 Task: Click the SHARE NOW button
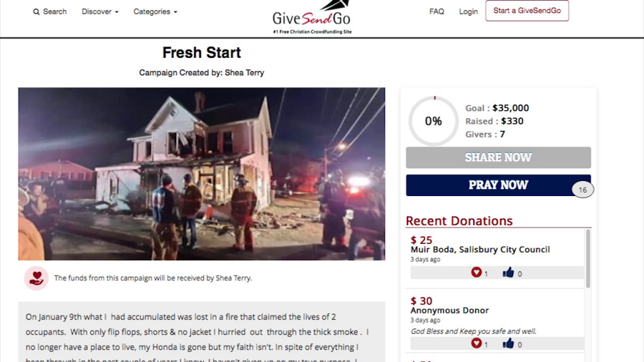tap(498, 158)
